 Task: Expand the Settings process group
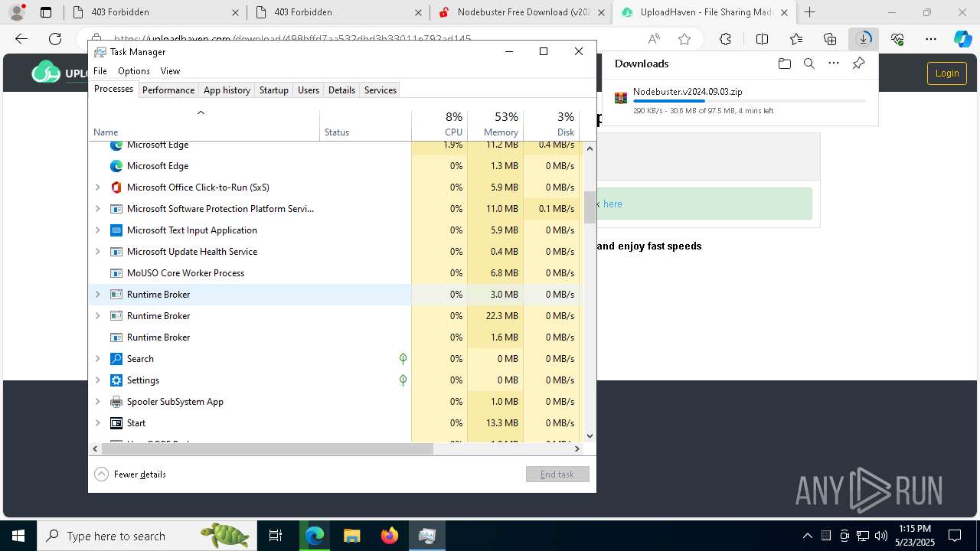(97, 380)
